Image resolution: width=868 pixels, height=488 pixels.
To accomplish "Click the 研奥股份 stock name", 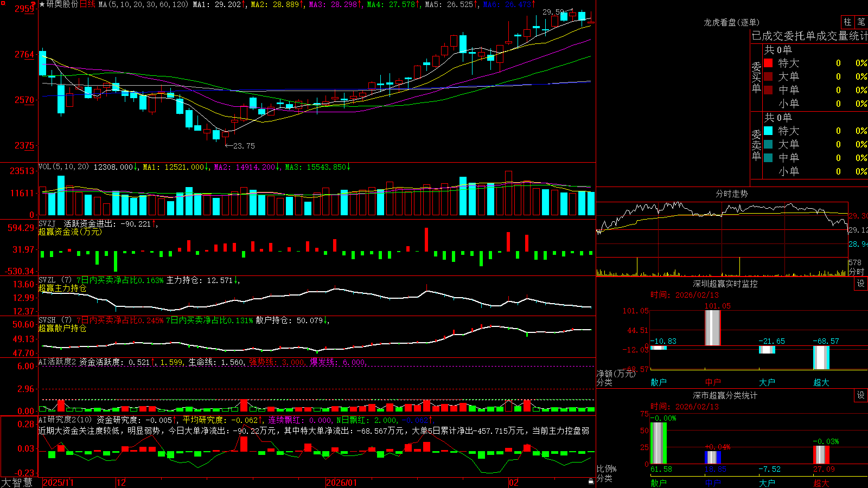I will tap(62, 4).
